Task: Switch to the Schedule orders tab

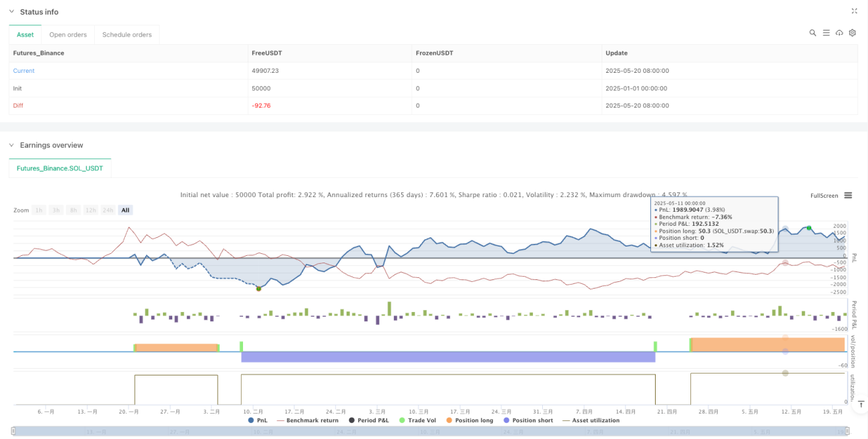Action: [x=127, y=35]
